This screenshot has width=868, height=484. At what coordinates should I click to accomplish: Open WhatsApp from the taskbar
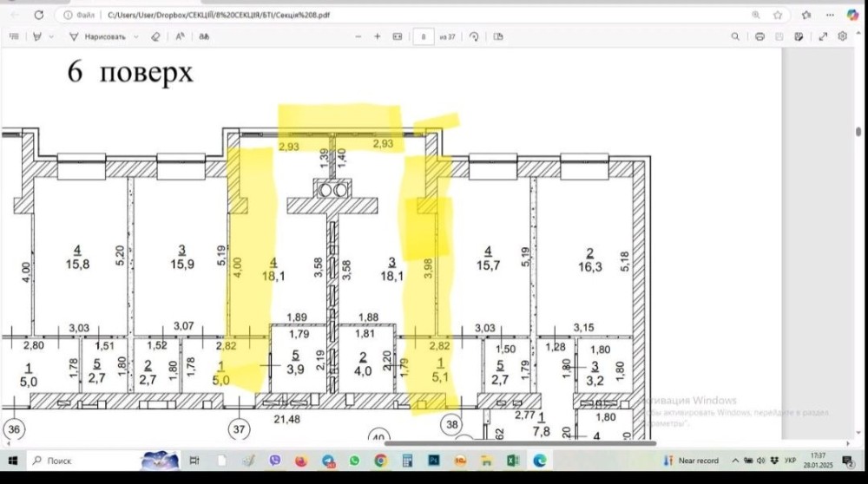click(354, 461)
